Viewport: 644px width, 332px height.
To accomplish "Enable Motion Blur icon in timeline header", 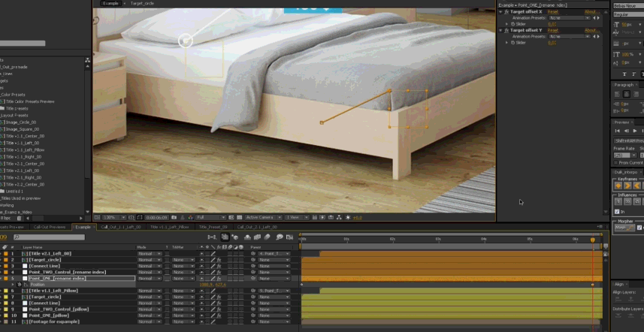I will coord(267,237).
